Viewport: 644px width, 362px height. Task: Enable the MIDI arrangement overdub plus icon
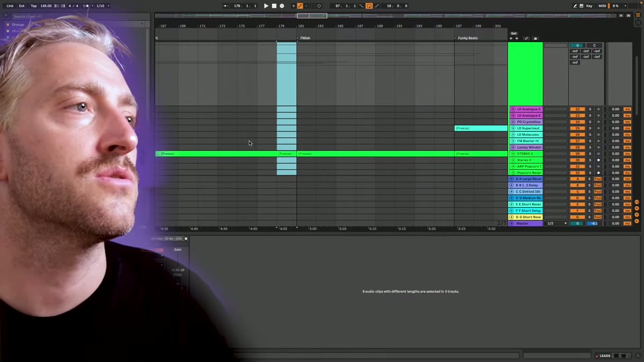(293, 6)
